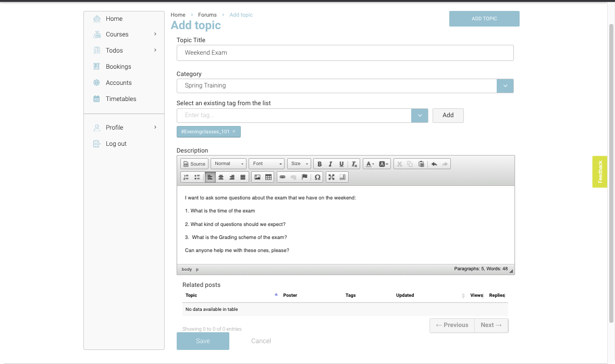This screenshot has width=615, height=364.
Task: Insert a numbered list
Action: (x=186, y=178)
